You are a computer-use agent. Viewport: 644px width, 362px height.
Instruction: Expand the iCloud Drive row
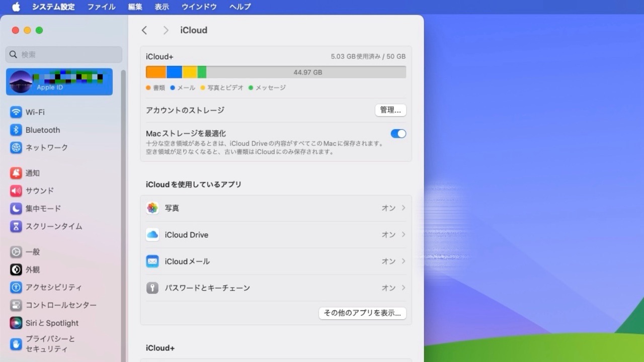click(403, 234)
